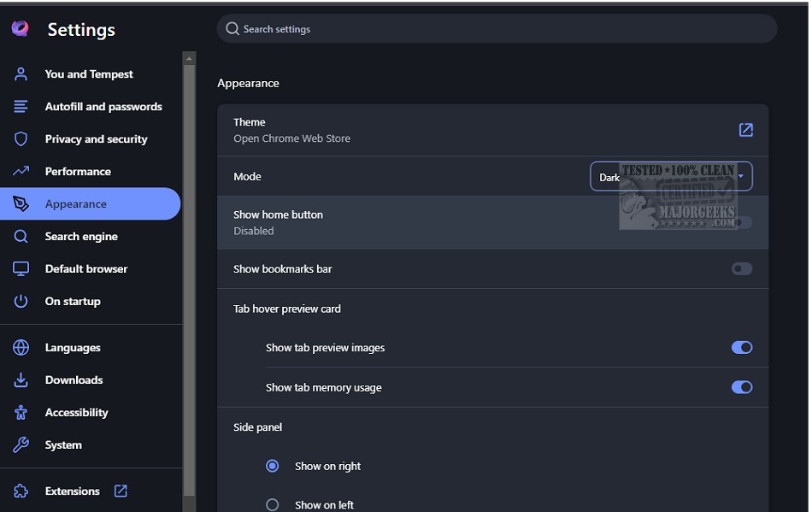This screenshot has height=512, width=812.
Task: Click the Tempest browser logo icon
Action: (21, 29)
